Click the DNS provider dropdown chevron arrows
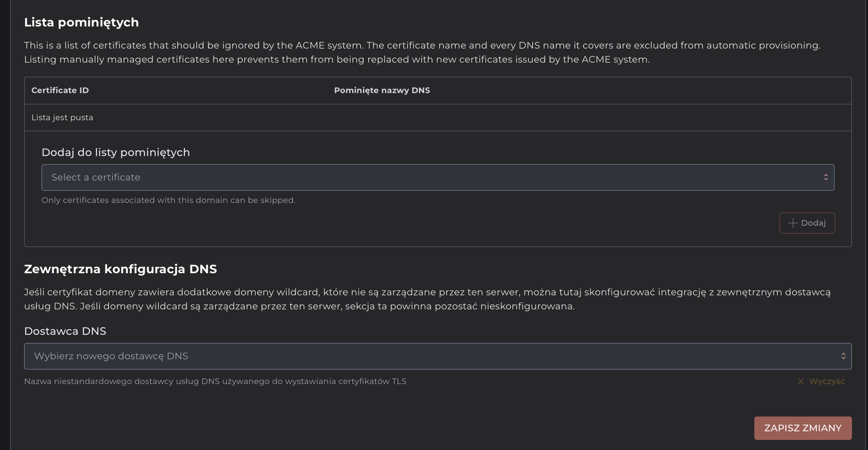The width and height of the screenshot is (868, 450). pyautogui.click(x=843, y=356)
